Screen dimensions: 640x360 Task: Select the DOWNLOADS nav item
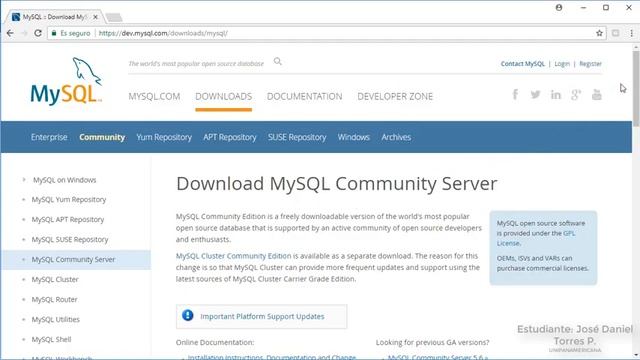(x=223, y=96)
